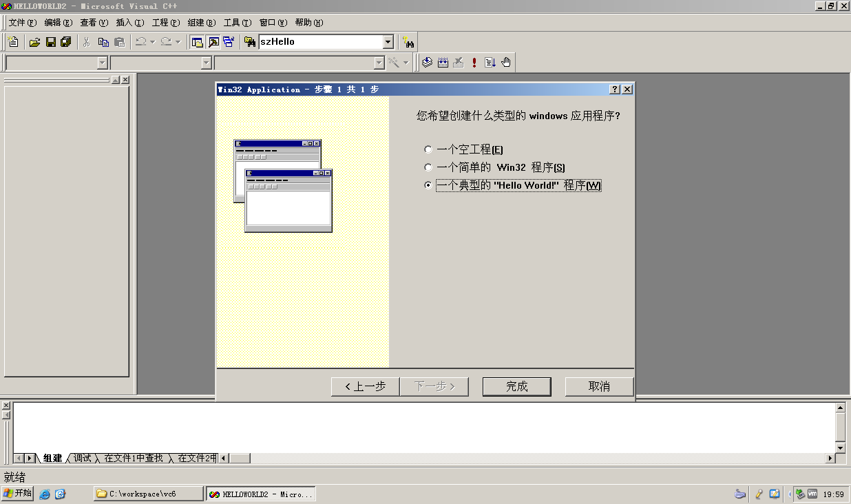Open the undo history dropdown arrow
The height and width of the screenshot is (504, 851).
coord(152,42)
